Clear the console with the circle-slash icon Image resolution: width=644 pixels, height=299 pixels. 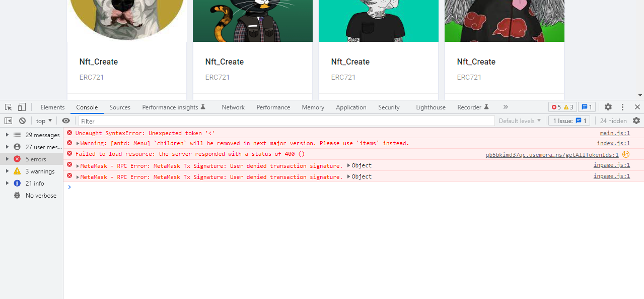coord(22,121)
